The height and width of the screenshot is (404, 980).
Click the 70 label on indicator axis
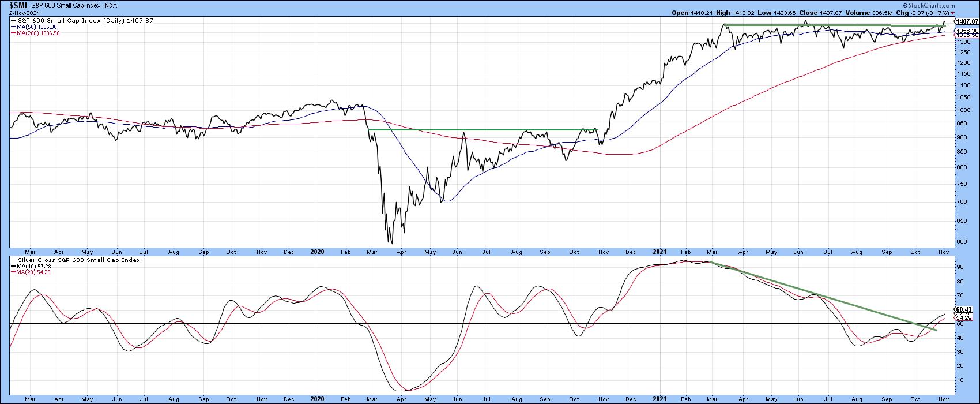click(x=960, y=296)
